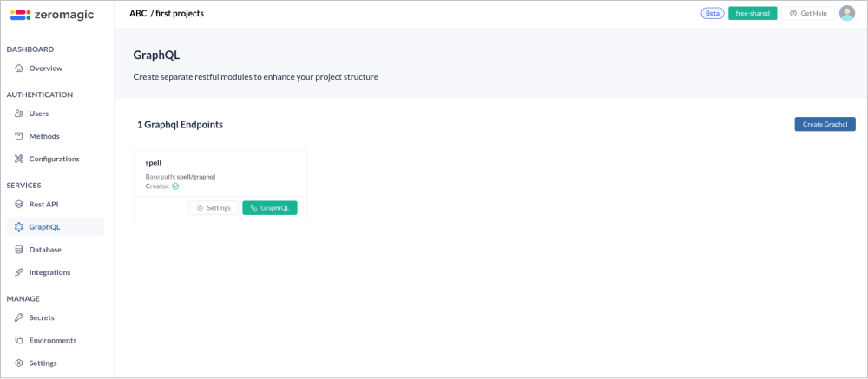Click the zeromagic logo icon
868x379 pixels.
21,15
